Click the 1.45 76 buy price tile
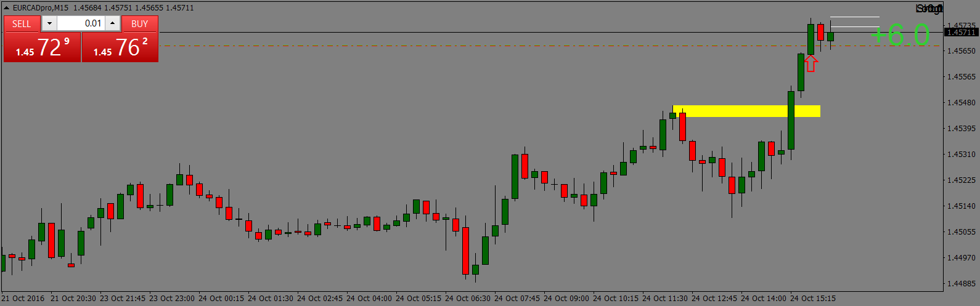Screen dimensions: 980x306 coord(120,47)
